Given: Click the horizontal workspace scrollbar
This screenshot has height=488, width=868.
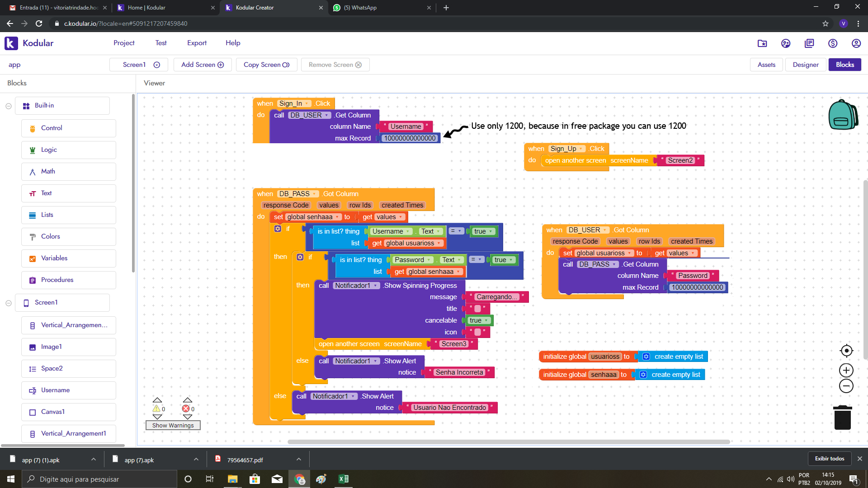Looking at the screenshot, I should 509,442.
